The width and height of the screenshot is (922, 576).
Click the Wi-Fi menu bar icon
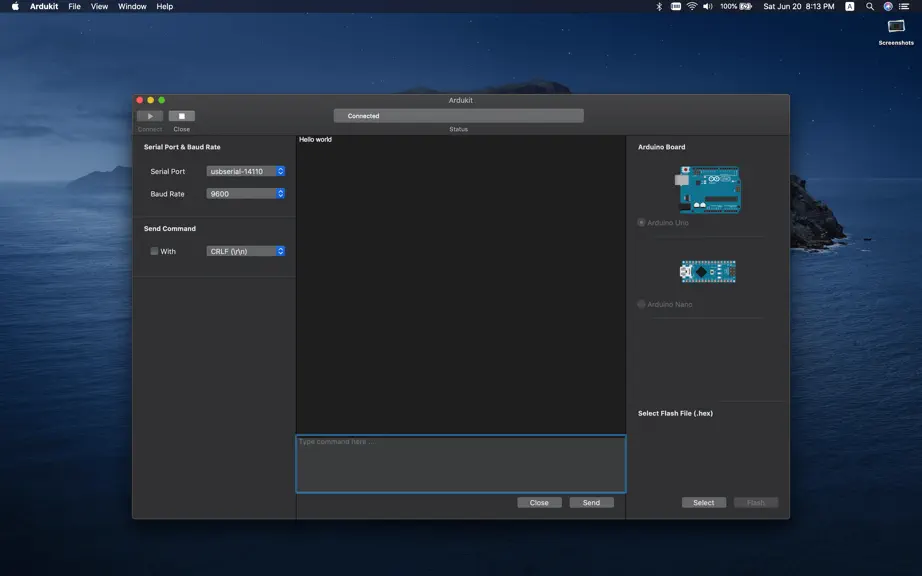click(x=692, y=6)
